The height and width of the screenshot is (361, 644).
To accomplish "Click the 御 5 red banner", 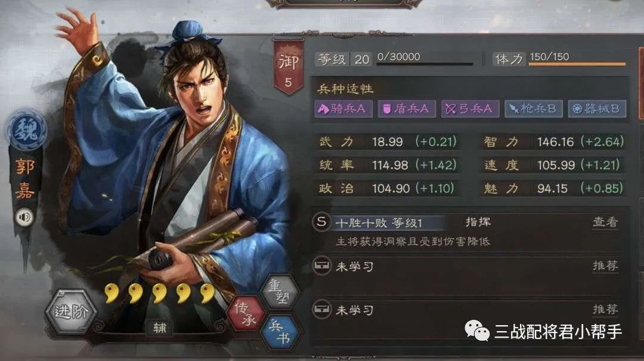I will pyautogui.click(x=289, y=67).
